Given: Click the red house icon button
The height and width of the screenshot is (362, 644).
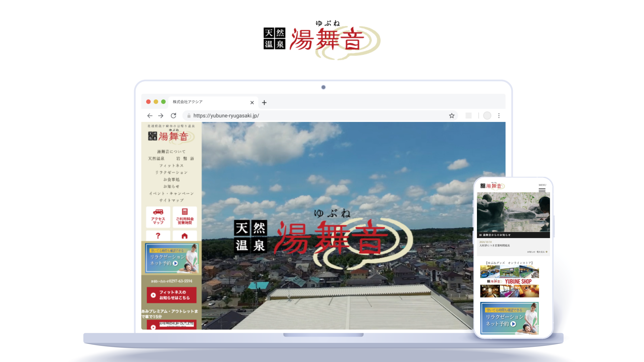Looking at the screenshot, I should coord(185,236).
